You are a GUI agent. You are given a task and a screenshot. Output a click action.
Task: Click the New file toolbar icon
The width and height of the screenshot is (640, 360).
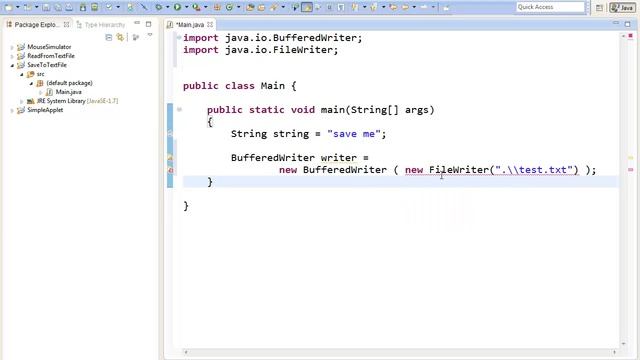pyautogui.click(x=8, y=7)
